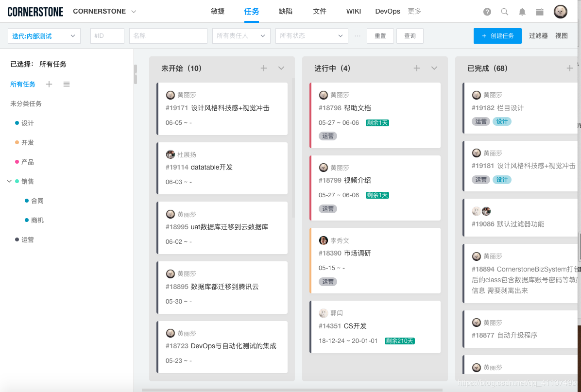Click avatar on card #18390 市场调研
The height and width of the screenshot is (392, 581).
[323, 240]
